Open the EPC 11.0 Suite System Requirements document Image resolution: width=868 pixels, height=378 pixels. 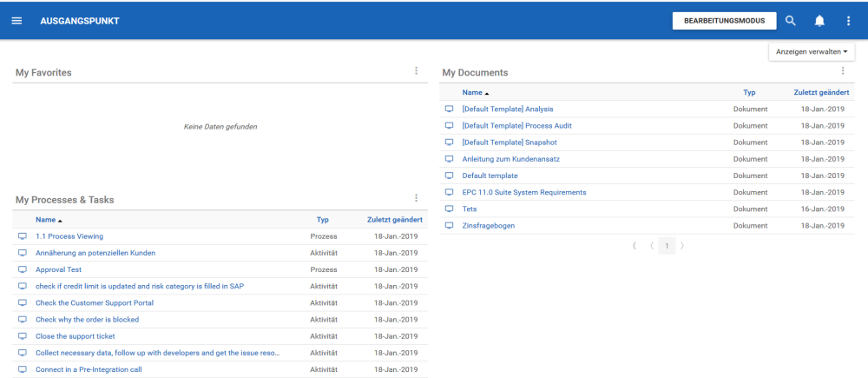(x=524, y=192)
